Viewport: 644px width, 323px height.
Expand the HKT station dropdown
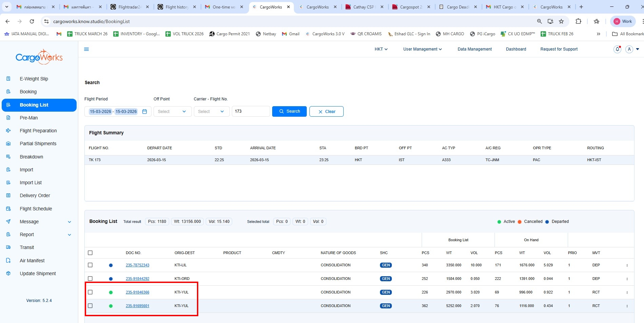[x=381, y=49]
